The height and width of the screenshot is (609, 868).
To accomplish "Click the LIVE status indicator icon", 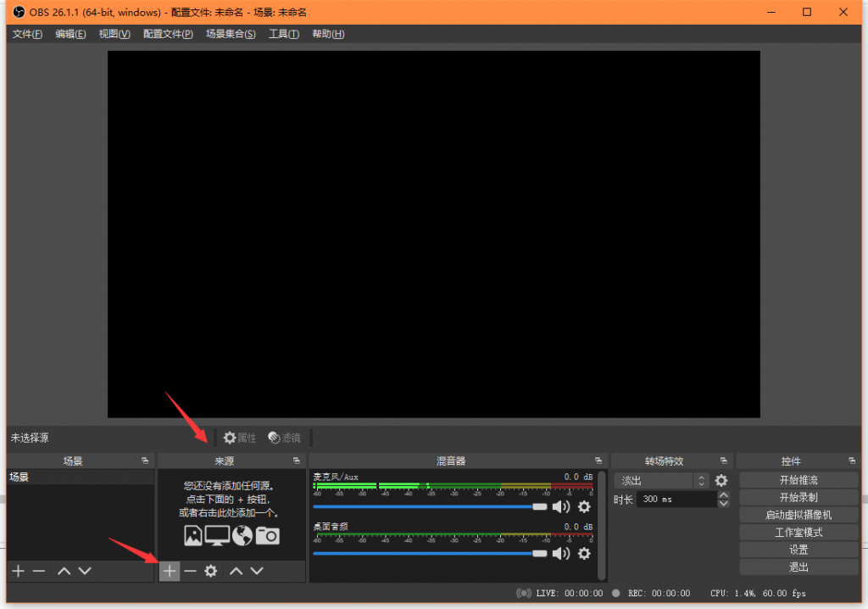I will pos(524,593).
